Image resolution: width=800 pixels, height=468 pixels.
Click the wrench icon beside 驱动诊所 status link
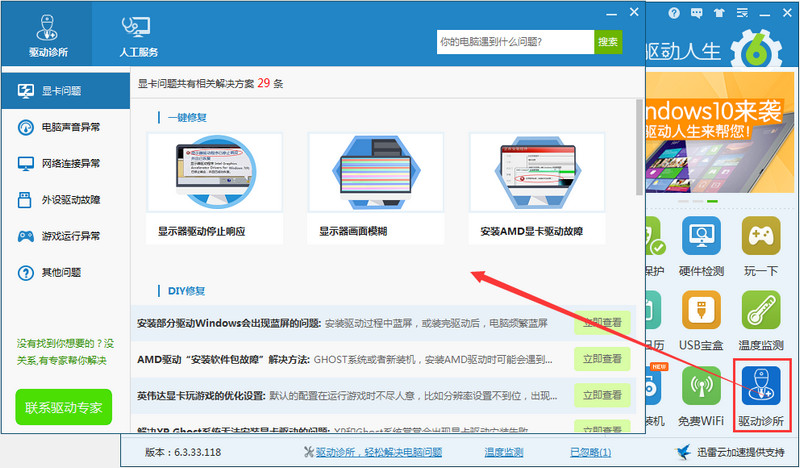(x=308, y=452)
